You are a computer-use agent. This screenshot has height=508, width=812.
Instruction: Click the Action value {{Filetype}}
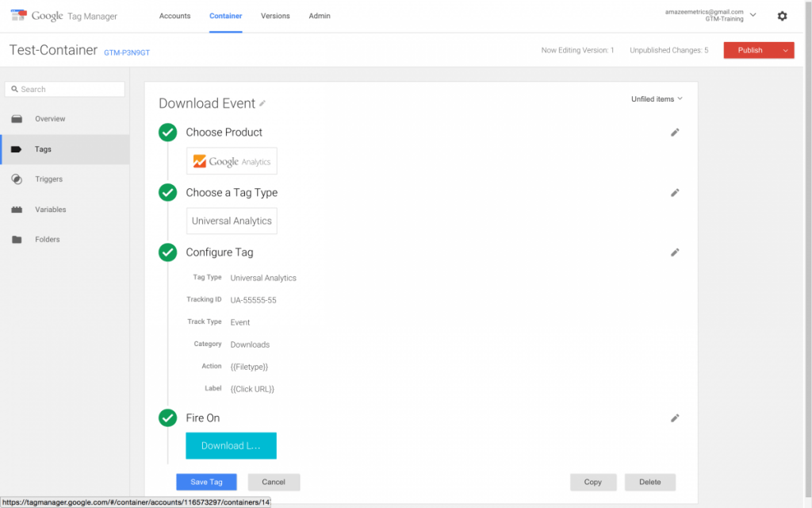[x=249, y=367]
